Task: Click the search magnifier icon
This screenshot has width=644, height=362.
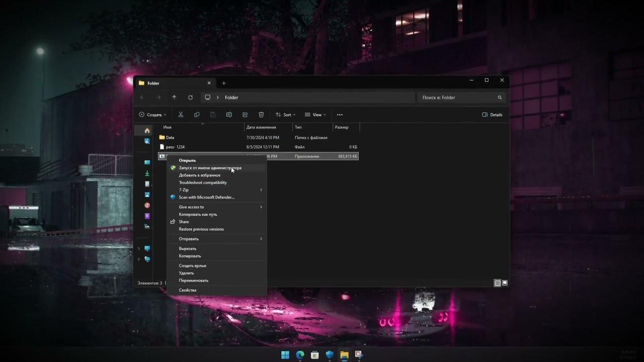Action: (x=500, y=98)
